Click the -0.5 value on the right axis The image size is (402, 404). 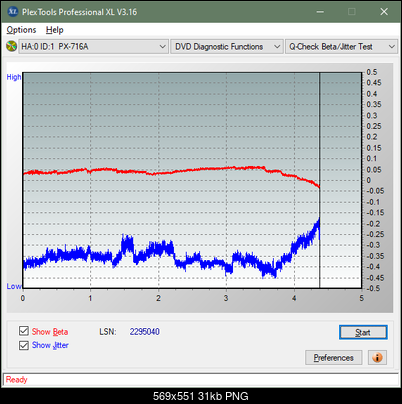[373, 288]
